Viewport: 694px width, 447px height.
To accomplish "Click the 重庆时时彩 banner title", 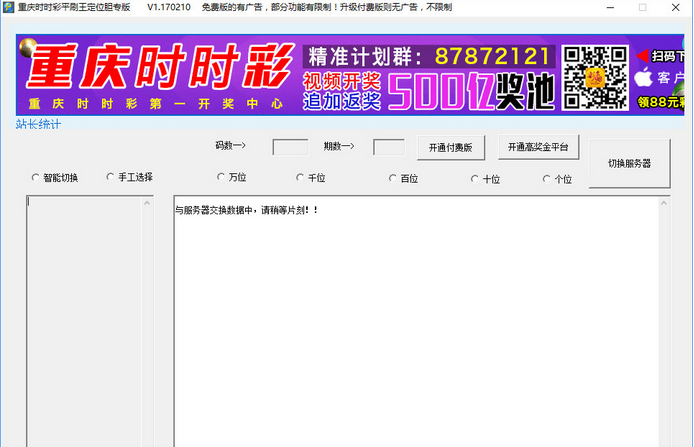I will (x=161, y=66).
